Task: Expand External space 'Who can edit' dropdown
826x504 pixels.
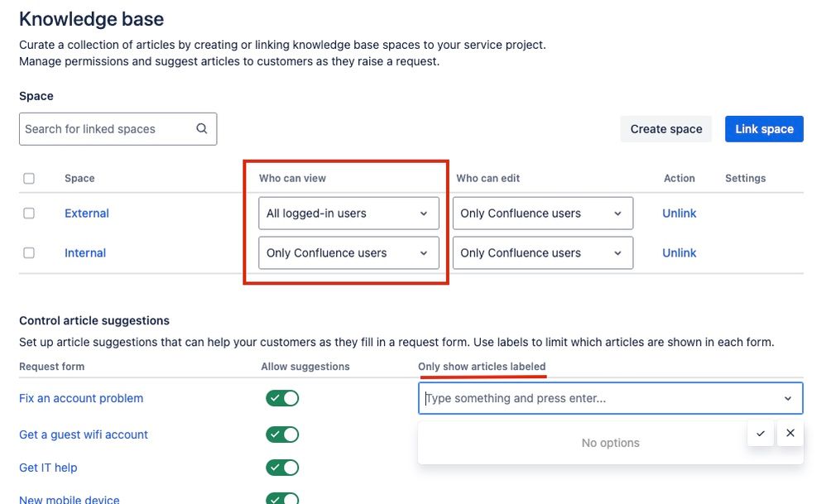Action: [543, 214]
